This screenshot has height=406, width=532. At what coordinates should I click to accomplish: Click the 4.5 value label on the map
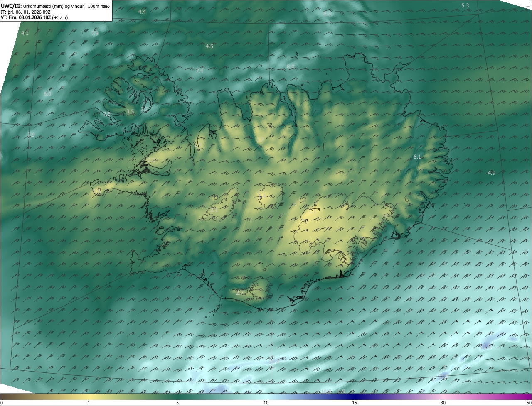(x=209, y=46)
